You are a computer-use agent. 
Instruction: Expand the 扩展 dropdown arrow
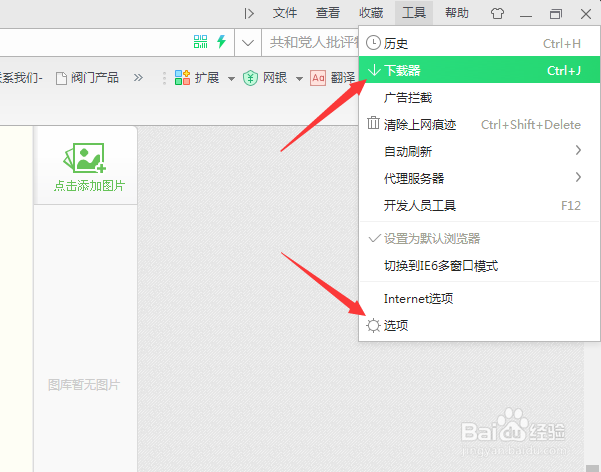point(231,79)
